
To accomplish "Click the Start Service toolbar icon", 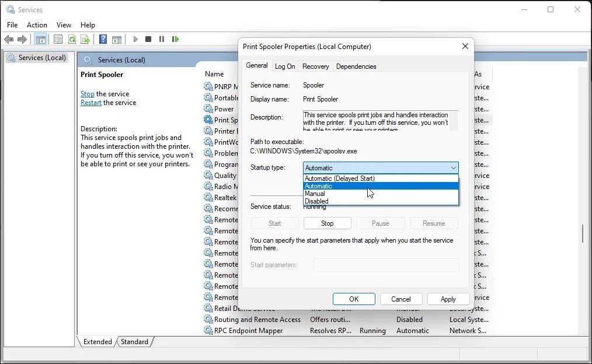I will pyautogui.click(x=135, y=39).
